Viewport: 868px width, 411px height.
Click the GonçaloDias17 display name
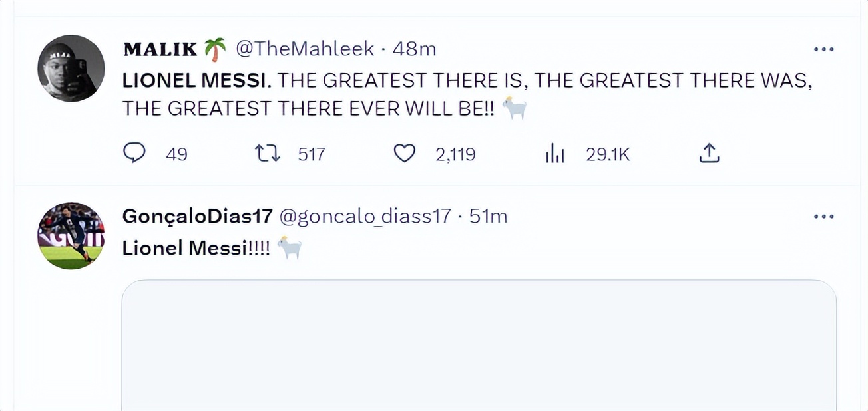[x=198, y=217]
